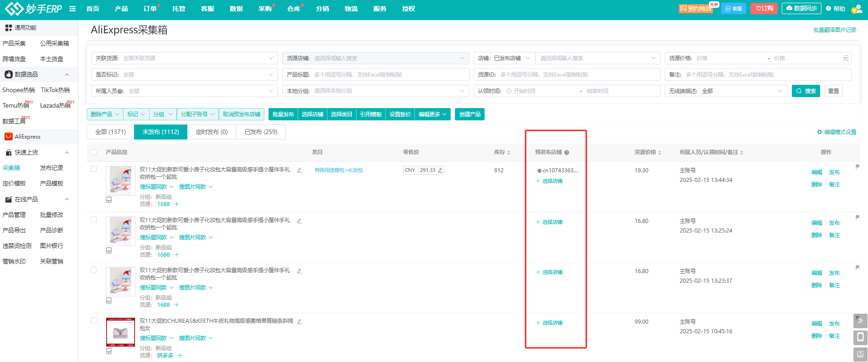Open the 无线端描述 dropdown

point(726,91)
